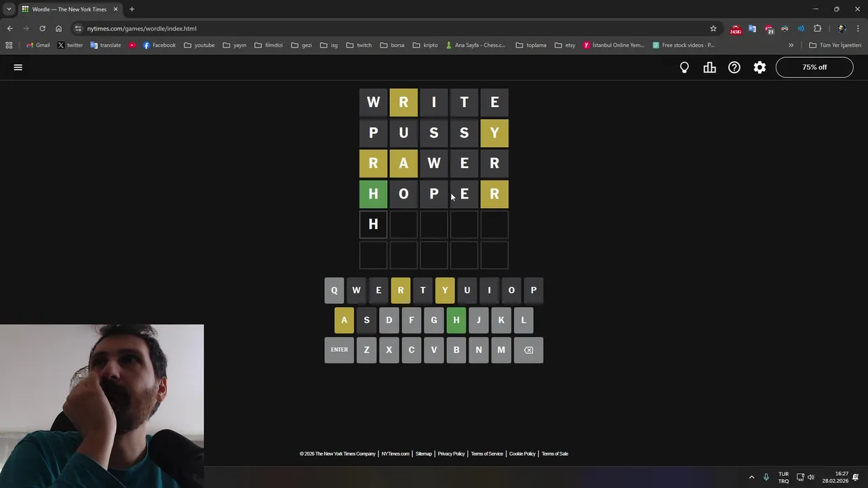The image size is (868, 488).
Task: Click the X key on the keyboard
Action: 389,350
